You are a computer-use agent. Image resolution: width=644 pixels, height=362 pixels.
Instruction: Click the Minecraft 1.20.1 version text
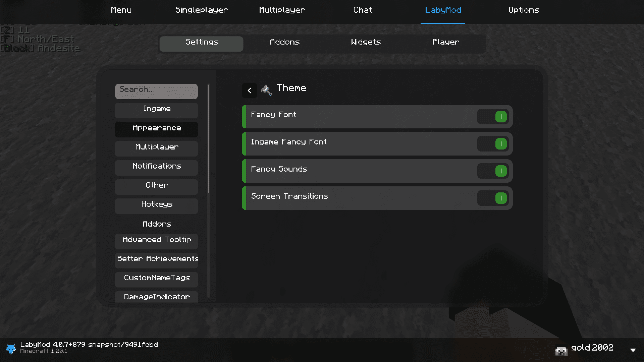click(44, 351)
